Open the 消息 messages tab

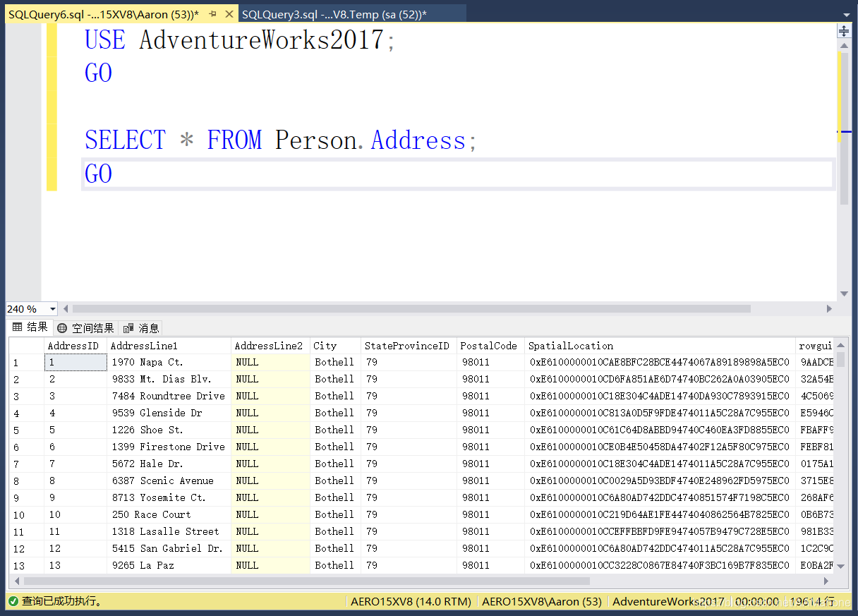pos(141,327)
